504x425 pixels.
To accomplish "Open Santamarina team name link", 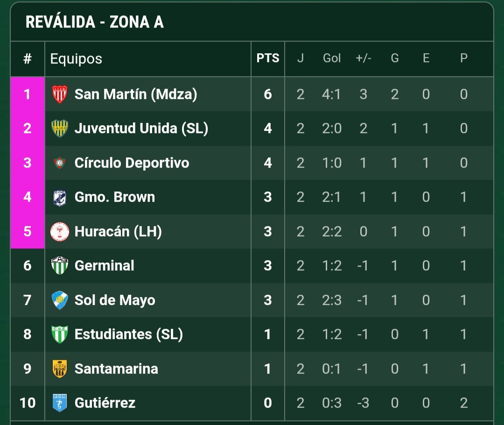I will (116, 368).
